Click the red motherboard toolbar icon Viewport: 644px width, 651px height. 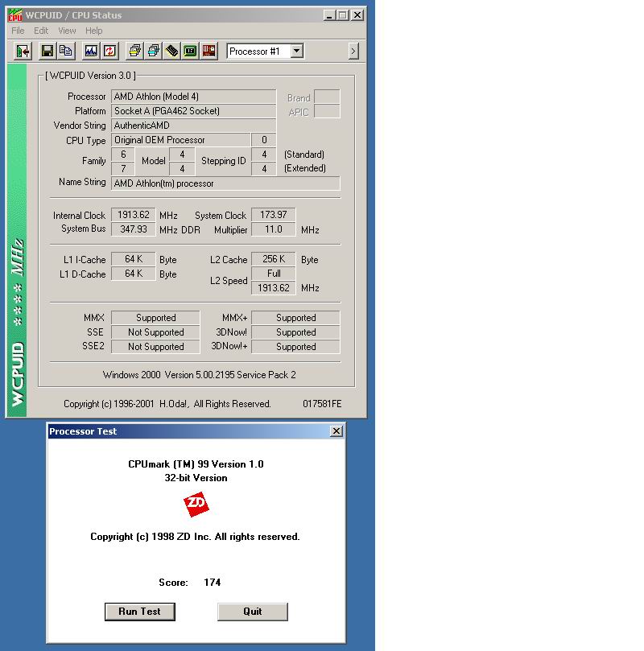pos(208,51)
